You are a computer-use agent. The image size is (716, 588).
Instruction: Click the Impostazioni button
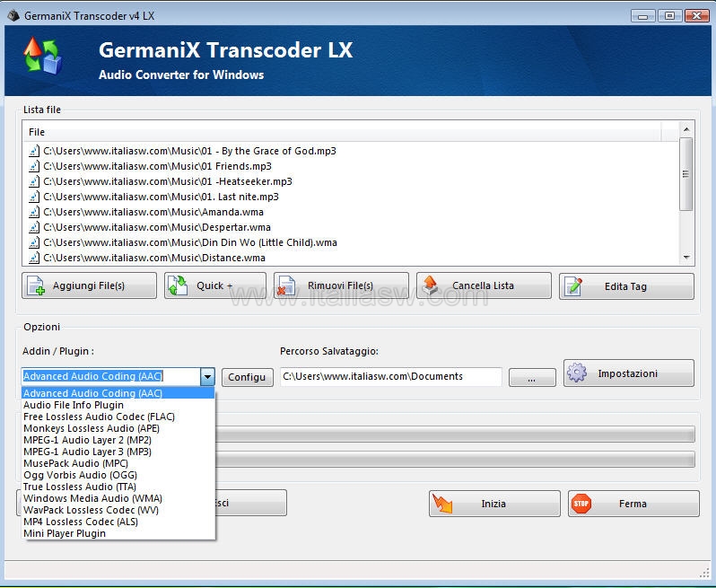(629, 373)
